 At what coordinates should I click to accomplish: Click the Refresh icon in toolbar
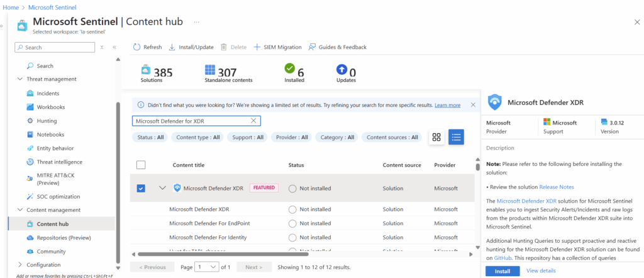click(136, 47)
